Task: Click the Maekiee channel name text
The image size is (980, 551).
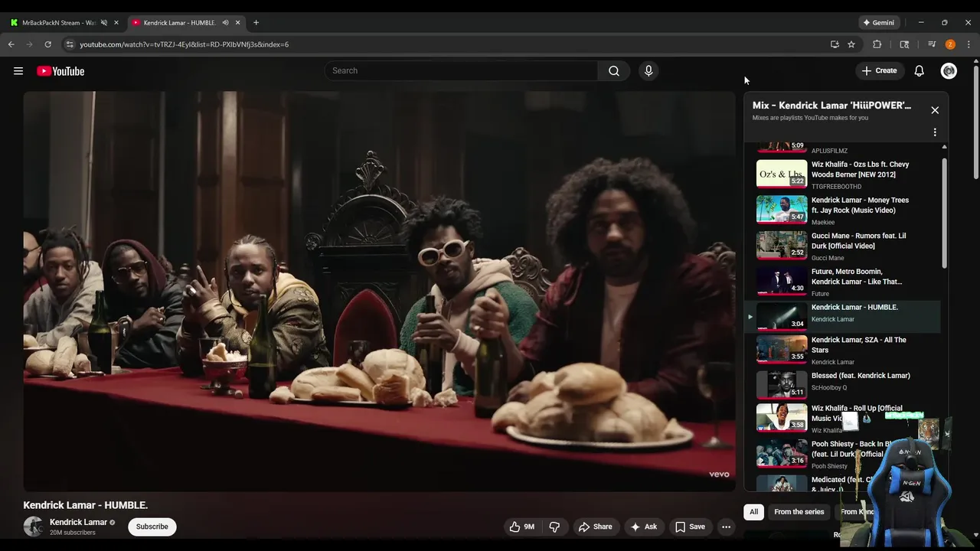Action: (823, 222)
